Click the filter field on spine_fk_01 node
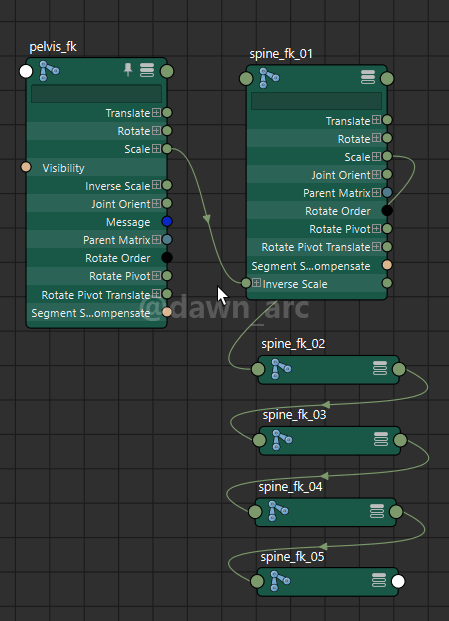This screenshot has height=621, width=449. pyautogui.click(x=317, y=101)
